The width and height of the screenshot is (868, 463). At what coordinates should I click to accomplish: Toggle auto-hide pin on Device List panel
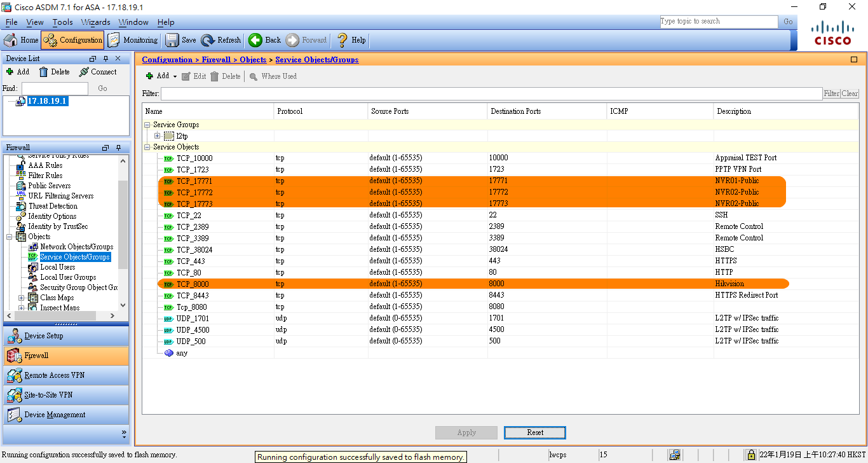(105, 58)
